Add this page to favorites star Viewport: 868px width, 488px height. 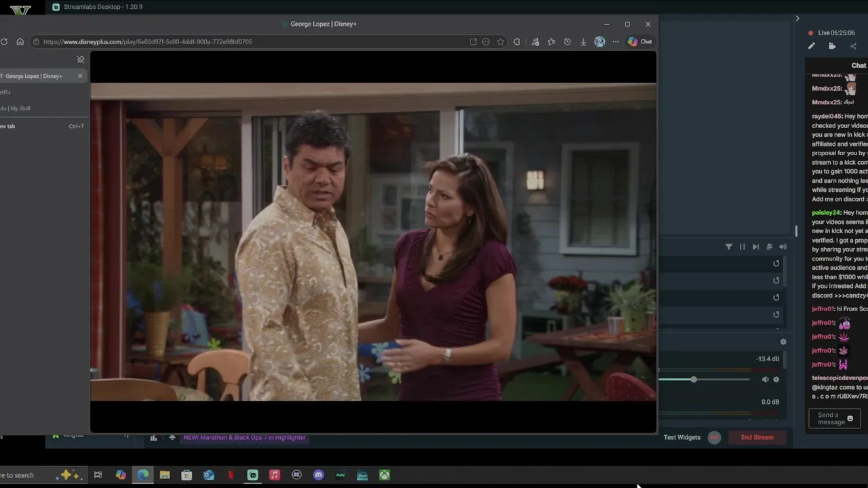pyautogui.click(x=500, y=41)
